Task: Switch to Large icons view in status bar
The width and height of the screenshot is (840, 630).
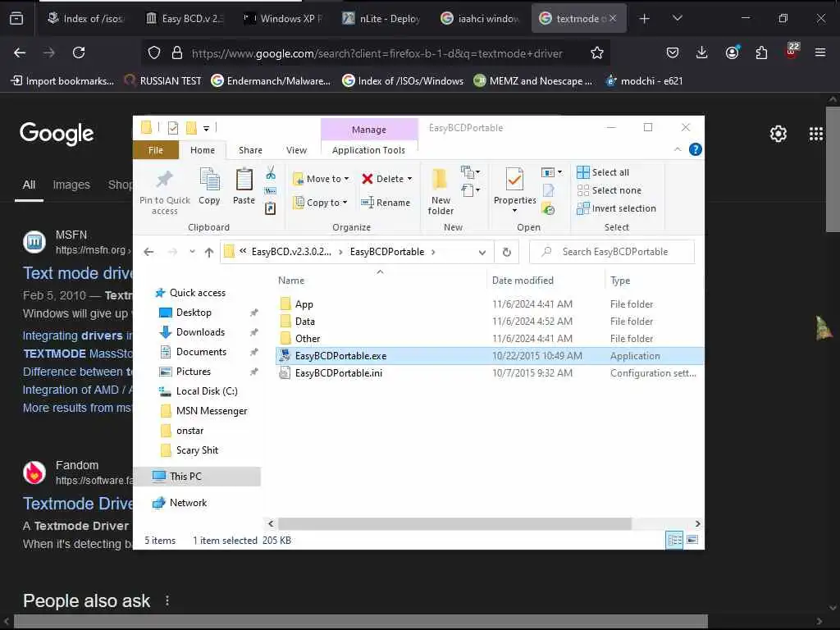Action: click(692, 540)
